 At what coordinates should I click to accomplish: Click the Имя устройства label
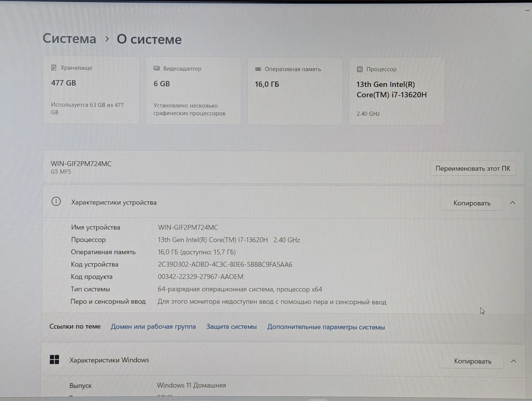[96, 227]
